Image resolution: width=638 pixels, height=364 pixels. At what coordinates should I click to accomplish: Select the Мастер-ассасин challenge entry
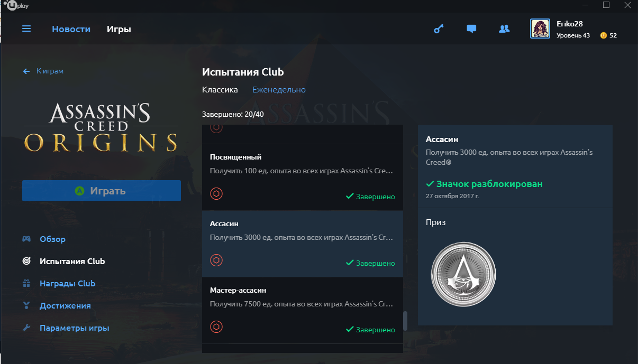tap(303, 311)
